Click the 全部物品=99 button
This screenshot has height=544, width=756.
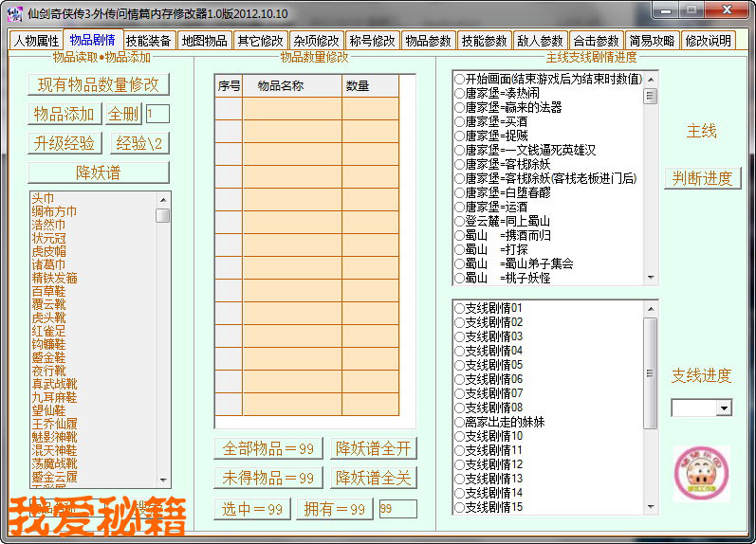(x=268, y=448)
